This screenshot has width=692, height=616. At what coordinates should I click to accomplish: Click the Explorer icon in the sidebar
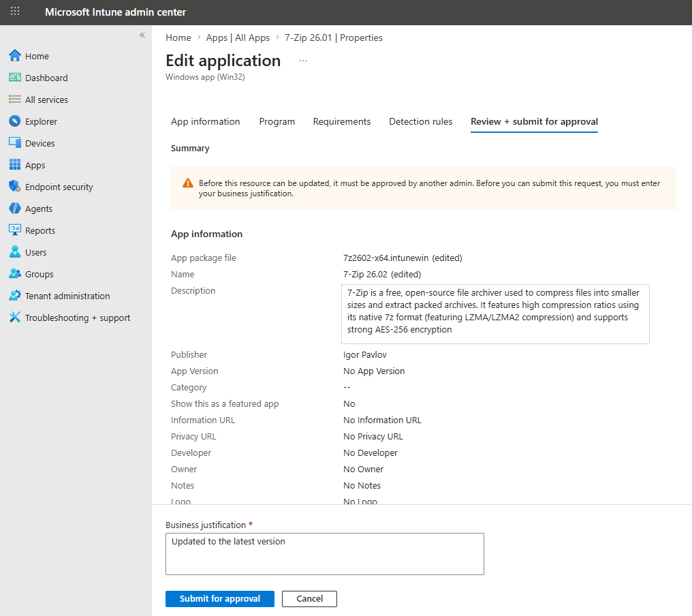(15, 121)
